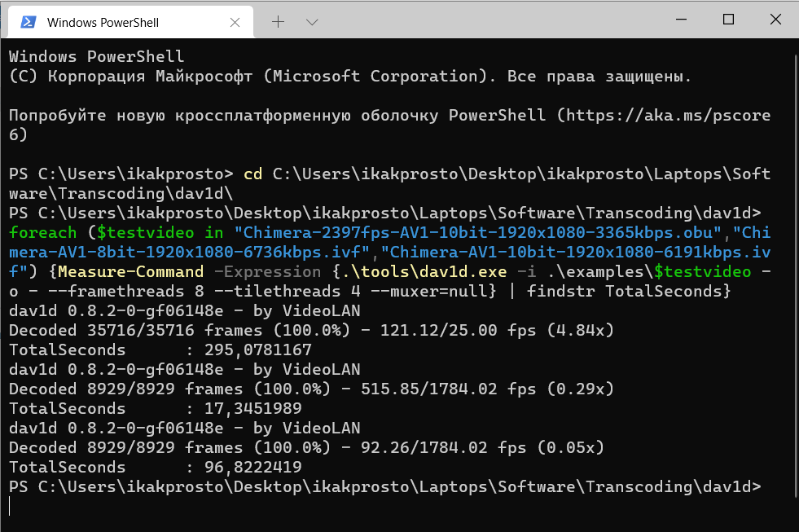Click the PowerShell icon in the tab
The width and height of the screenshot is (799, 532).
[x=28, y=22]
